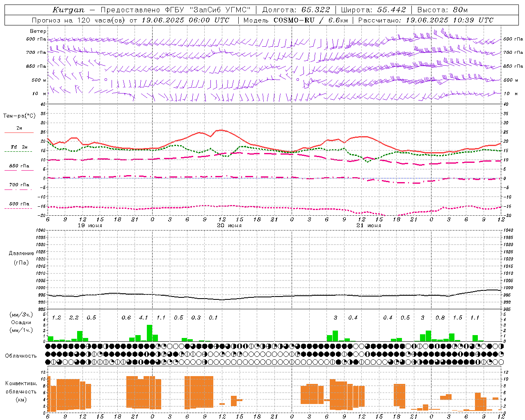Select the text "Предоставлено ФГБУ ЗапСиб УГМС"
The image size is (525, 420).
[176, 10]
